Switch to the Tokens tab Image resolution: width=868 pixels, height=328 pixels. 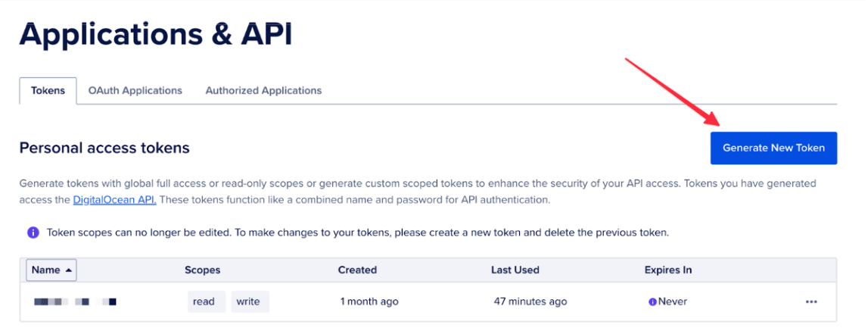(x=48, y=90)
